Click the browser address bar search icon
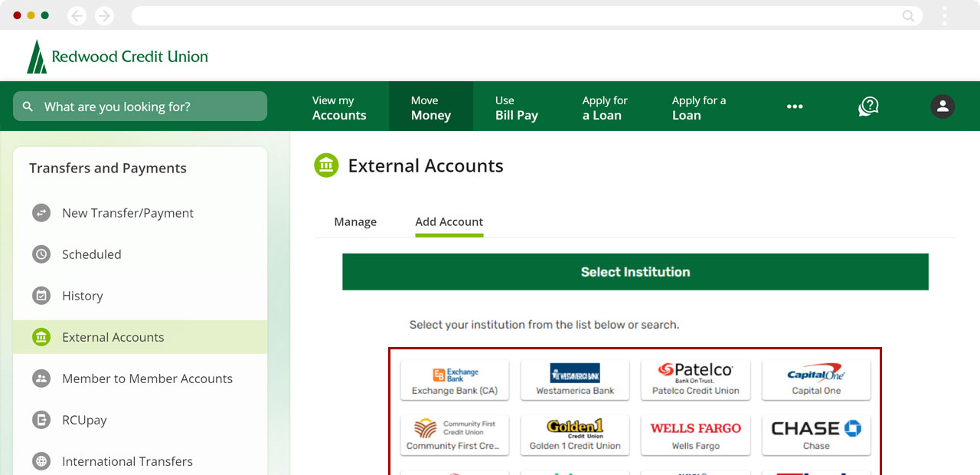The width and height of the screenshot is (980, 475). pyautogui.click(x=908, y=15)
